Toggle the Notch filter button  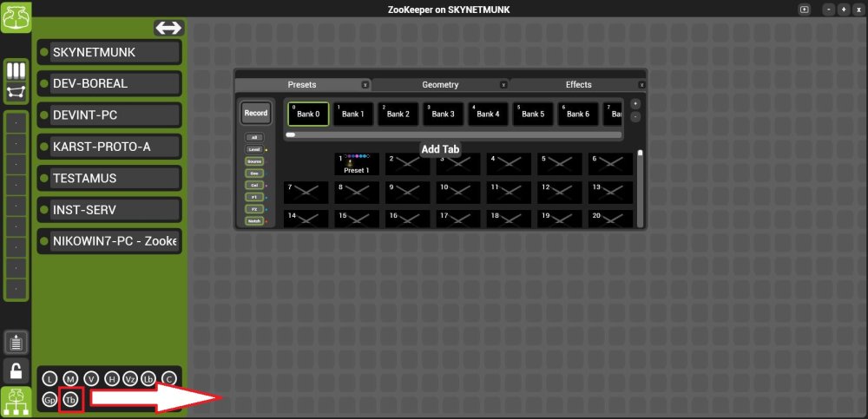254,221
